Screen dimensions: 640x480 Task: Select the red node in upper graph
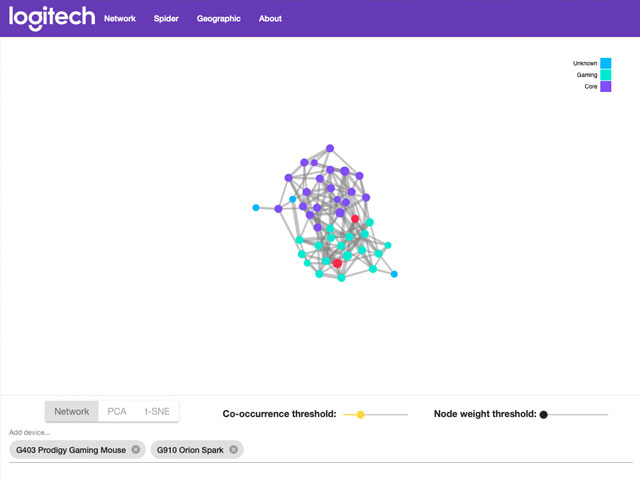(x=355, y=219)
